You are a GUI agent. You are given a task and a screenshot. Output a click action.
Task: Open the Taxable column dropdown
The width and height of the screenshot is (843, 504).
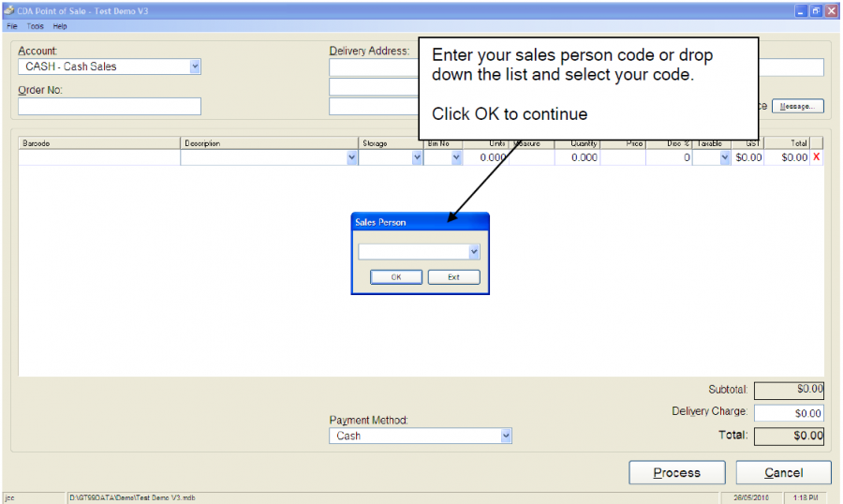pyautogui.click(x=724, y=158)
